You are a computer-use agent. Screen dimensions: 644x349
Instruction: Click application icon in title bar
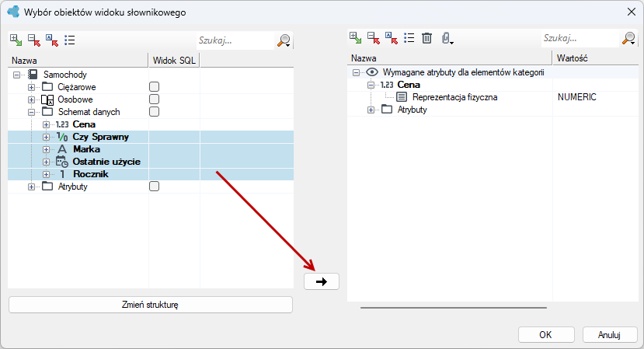click(x=13, y=12)
